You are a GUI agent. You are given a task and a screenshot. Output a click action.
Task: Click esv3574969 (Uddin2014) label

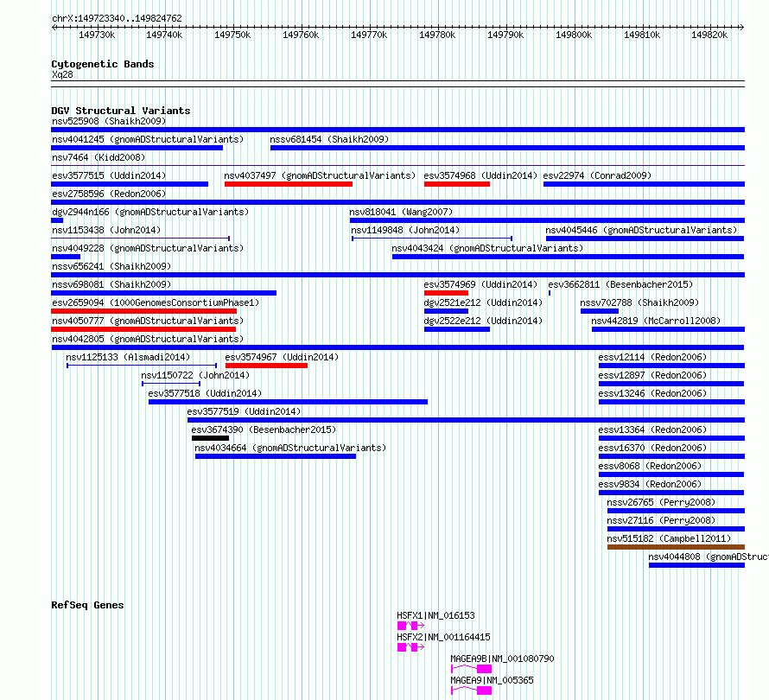tap(480, 284)
